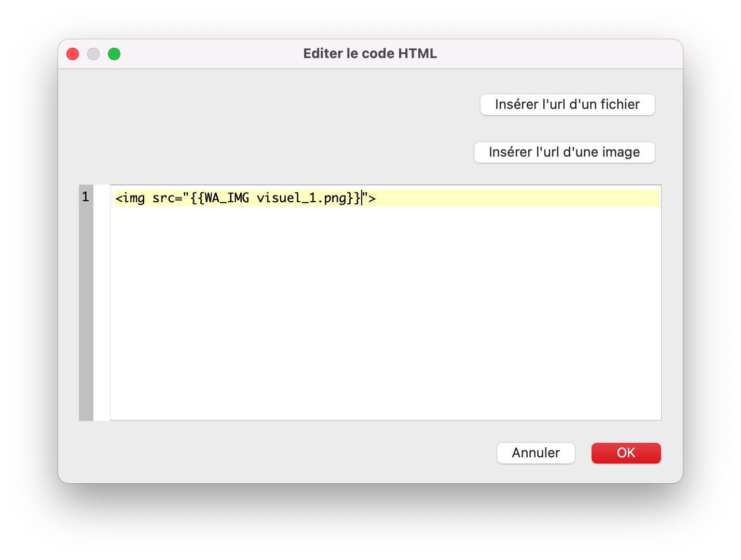741x560 pixels.
Task: Click the gray gutter strip below line 1
Action: click(86, 311)
